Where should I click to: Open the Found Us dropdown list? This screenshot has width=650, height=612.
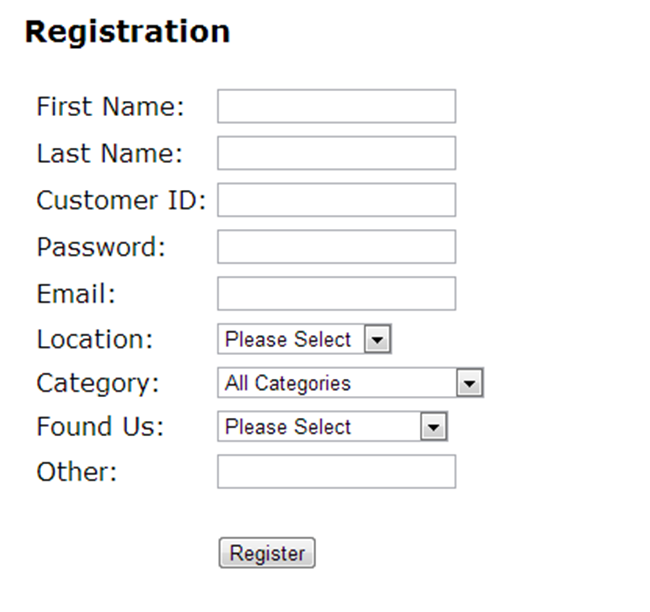click(332, 427)
